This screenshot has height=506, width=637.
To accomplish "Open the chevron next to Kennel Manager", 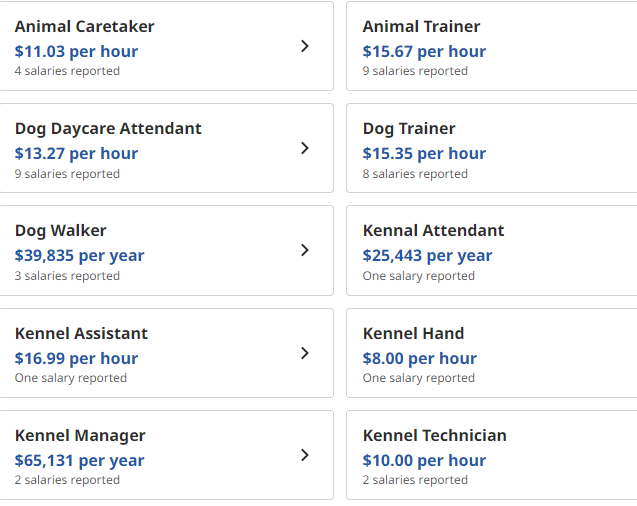I will coord(305,455).
